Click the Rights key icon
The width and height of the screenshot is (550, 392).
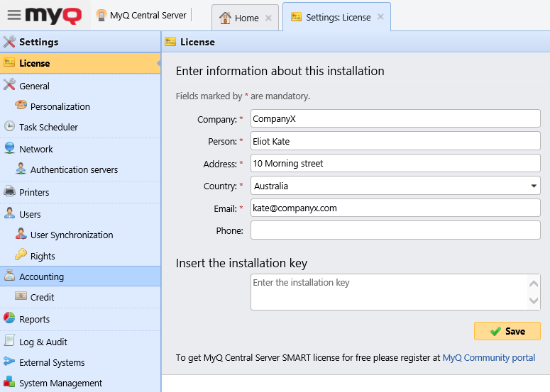(x=21, y=256)
